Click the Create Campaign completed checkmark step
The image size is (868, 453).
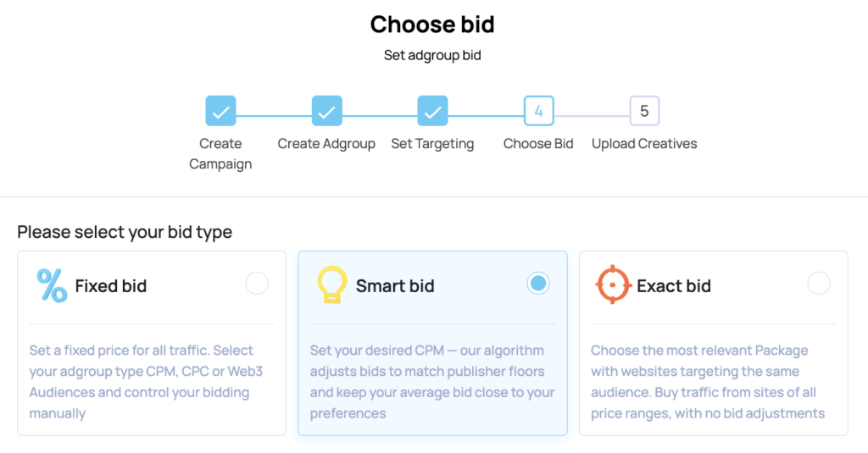220,111
